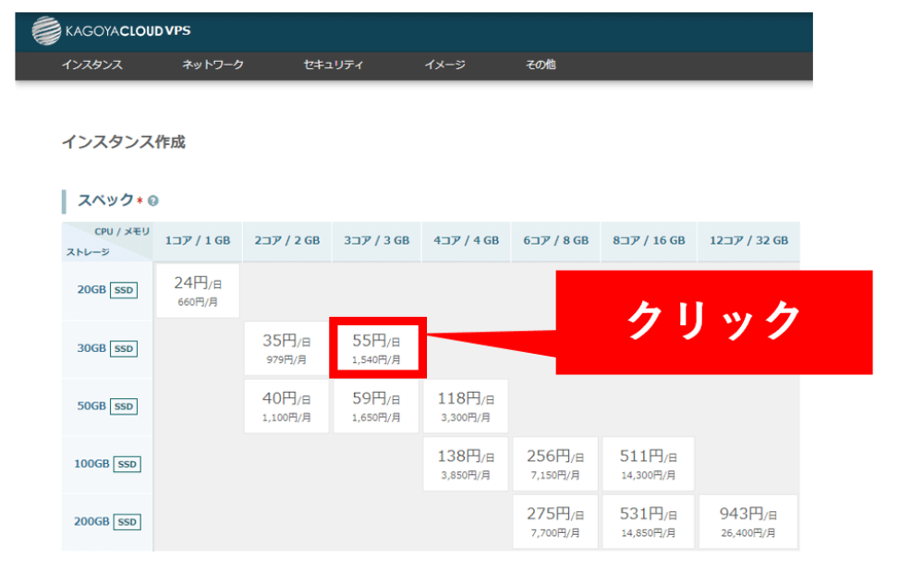This screenshot has height=571, width=924.
Task: Click the 3コア / 3 GB column header
Action: point(377,241)
